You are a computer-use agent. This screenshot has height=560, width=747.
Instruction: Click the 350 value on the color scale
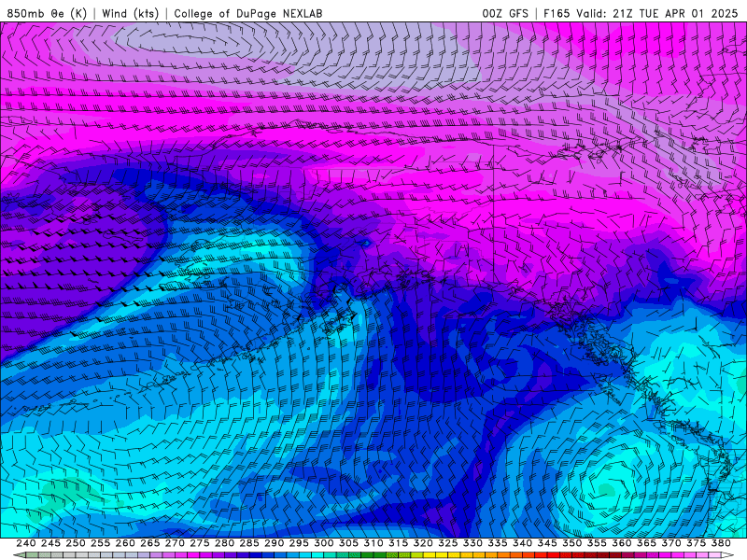571,543
